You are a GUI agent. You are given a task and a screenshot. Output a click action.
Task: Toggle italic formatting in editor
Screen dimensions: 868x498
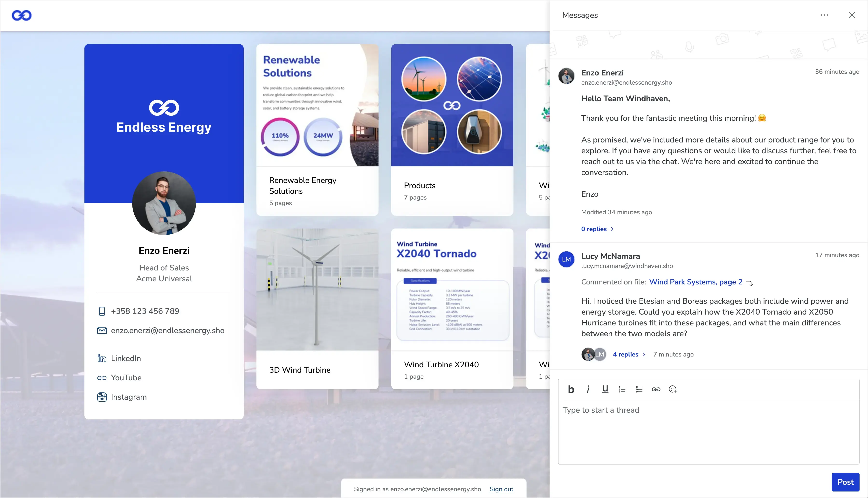tap(588, 389)
